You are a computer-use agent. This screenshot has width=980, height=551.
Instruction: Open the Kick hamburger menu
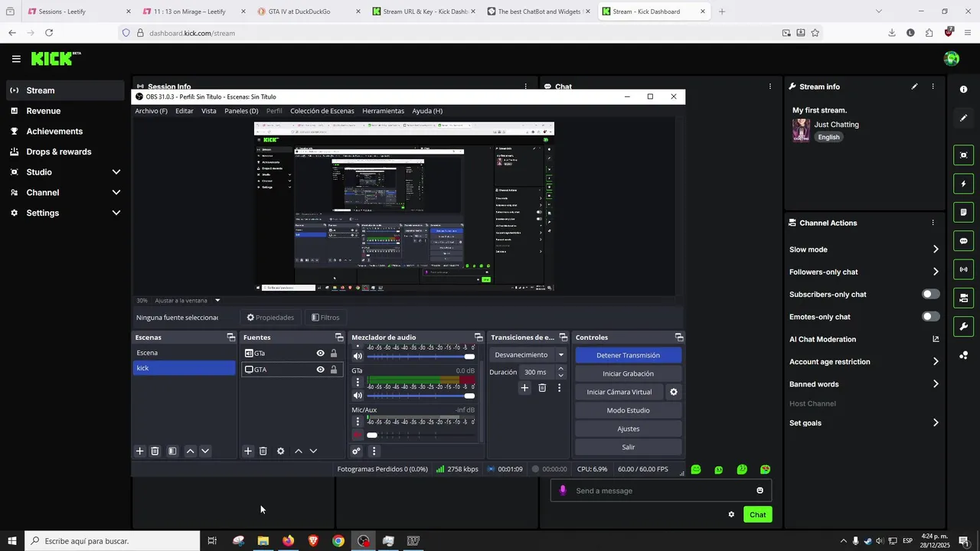[x=16, y=59]
